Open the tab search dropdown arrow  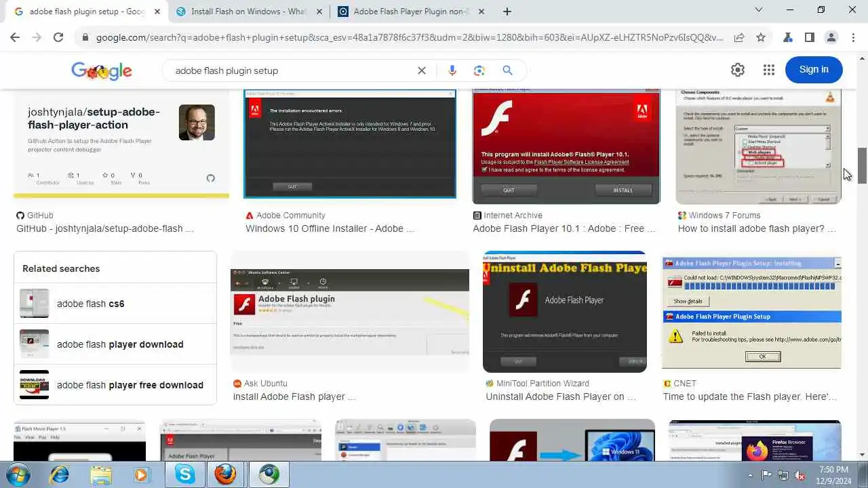pyautogui.click(x=759, y=9)
